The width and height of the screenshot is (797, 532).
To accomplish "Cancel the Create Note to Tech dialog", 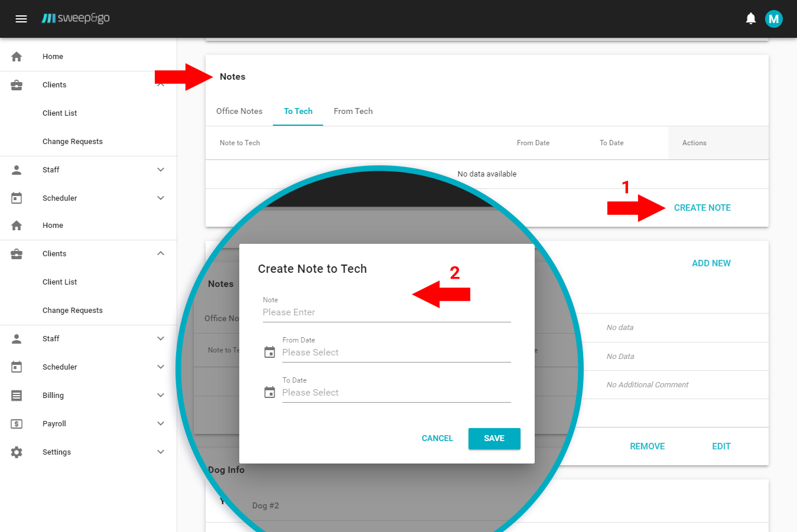I will pyautogui.click(x=437, y=438).
